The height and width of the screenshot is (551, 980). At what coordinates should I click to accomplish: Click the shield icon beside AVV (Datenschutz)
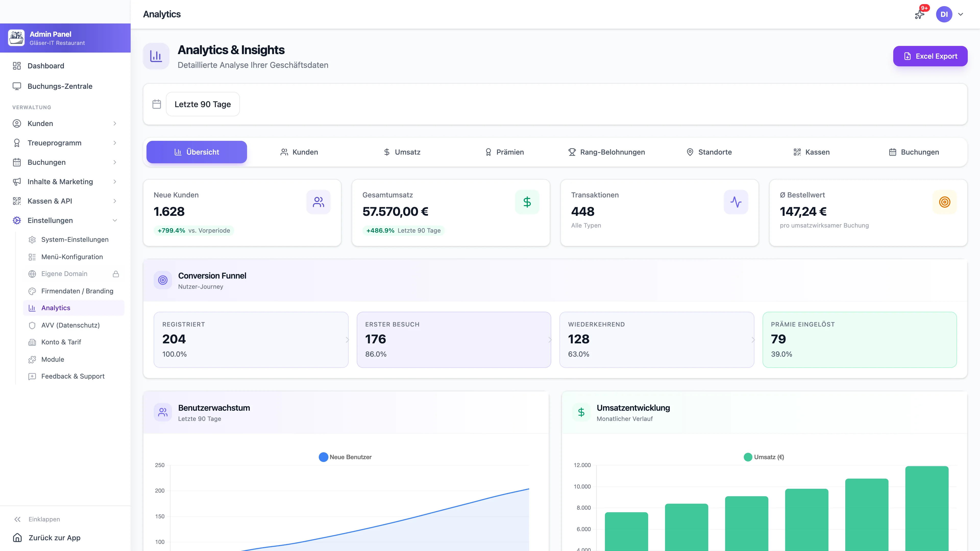(32, 325)
